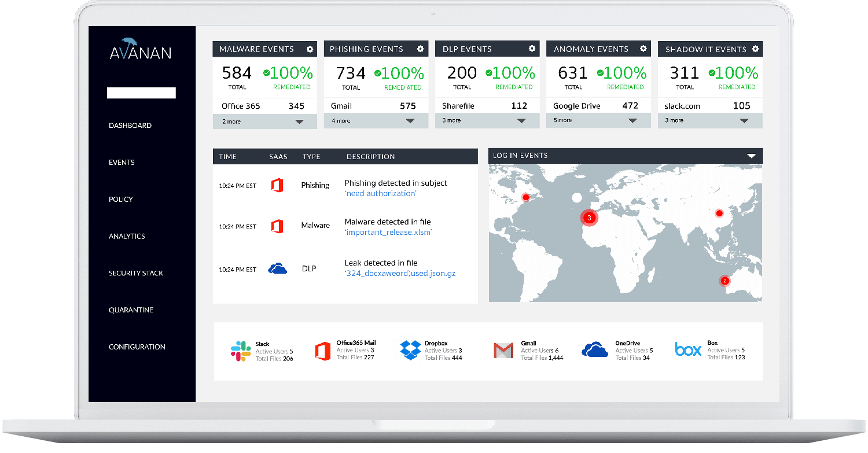Click 584 total malware count

[237, 73]
